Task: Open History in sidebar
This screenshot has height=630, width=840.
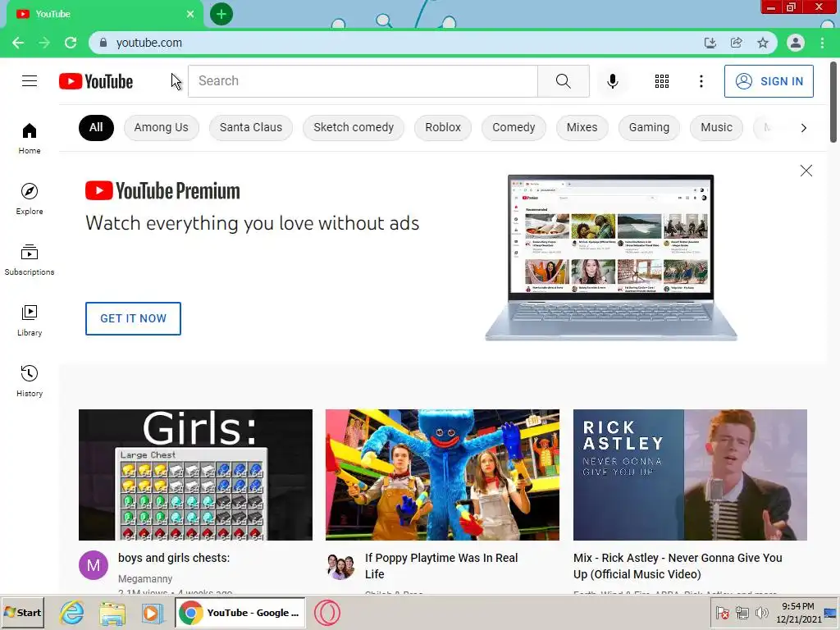Action: (30, 381)
